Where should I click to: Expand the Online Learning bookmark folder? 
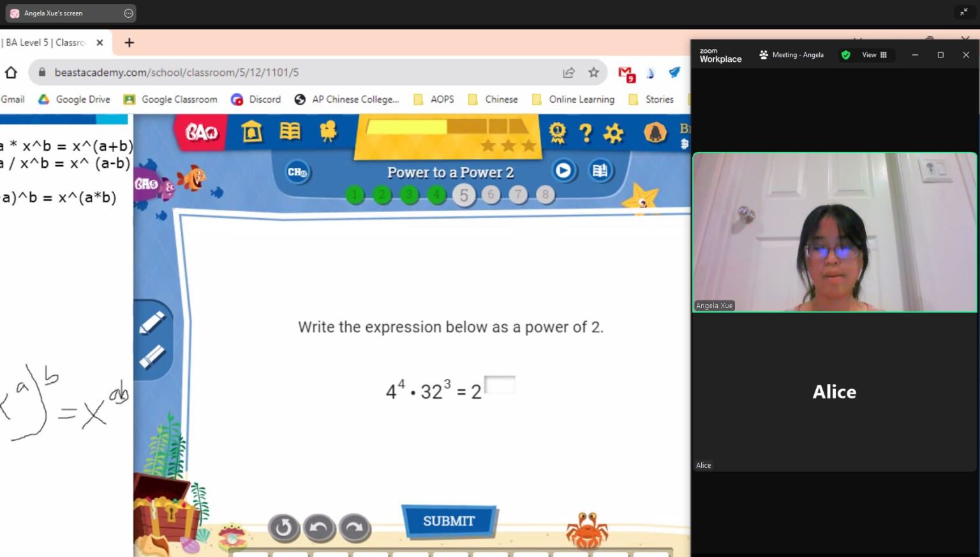(573, 100)
